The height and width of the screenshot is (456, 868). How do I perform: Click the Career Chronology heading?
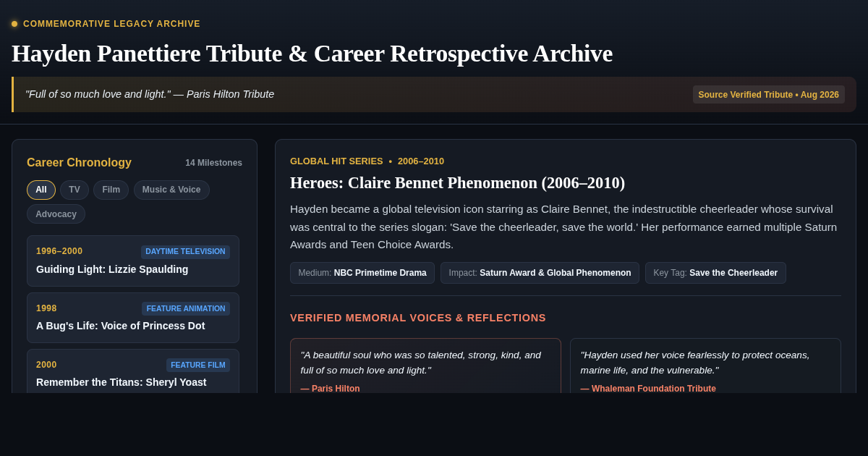[x=79, y=163]
